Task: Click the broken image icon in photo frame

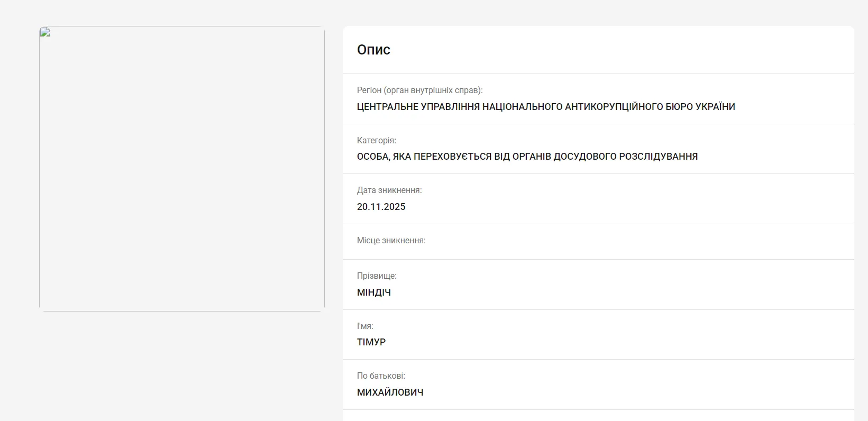Action: [x=45, y=33]
